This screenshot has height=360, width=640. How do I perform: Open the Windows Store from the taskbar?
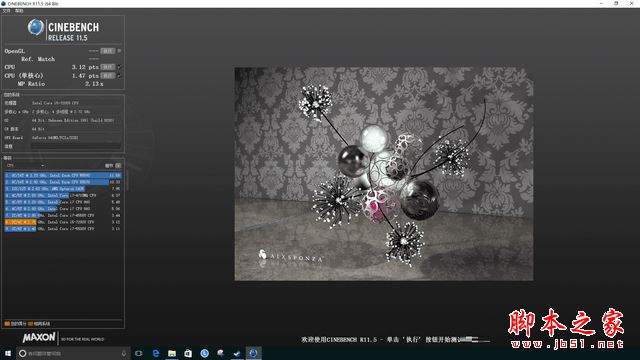point(188,353)
